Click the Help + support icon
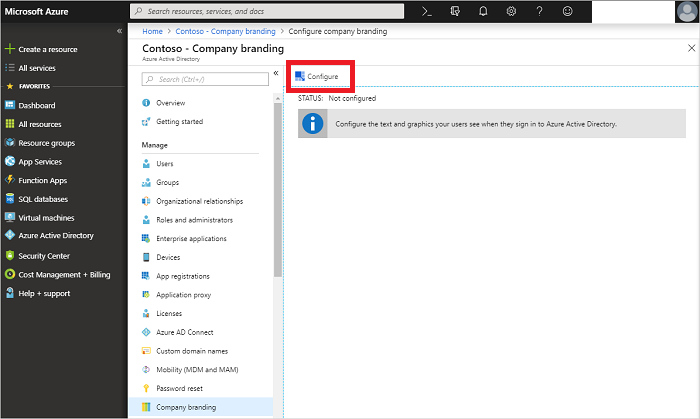The height and width of the screenshot is (419, 700). tap(10, 293)
